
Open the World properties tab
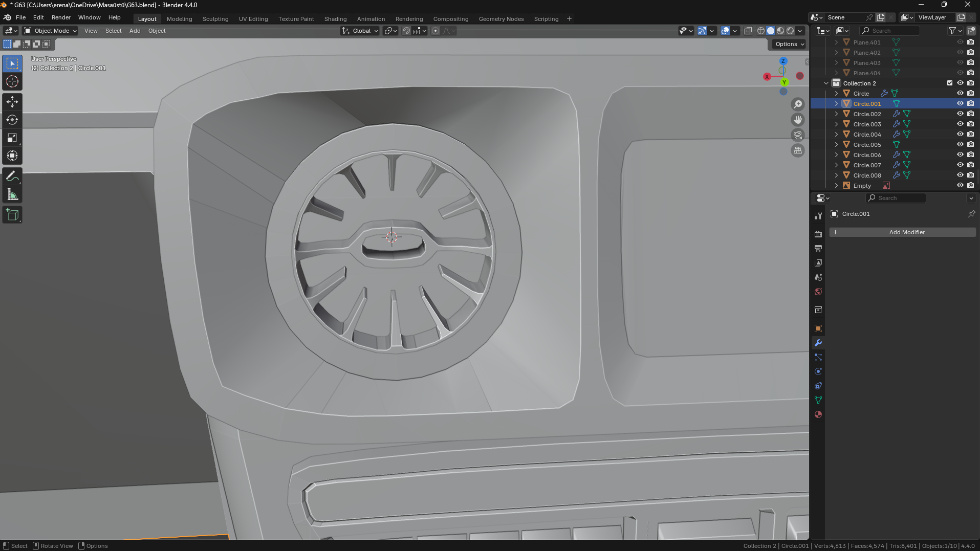point(818,292)
